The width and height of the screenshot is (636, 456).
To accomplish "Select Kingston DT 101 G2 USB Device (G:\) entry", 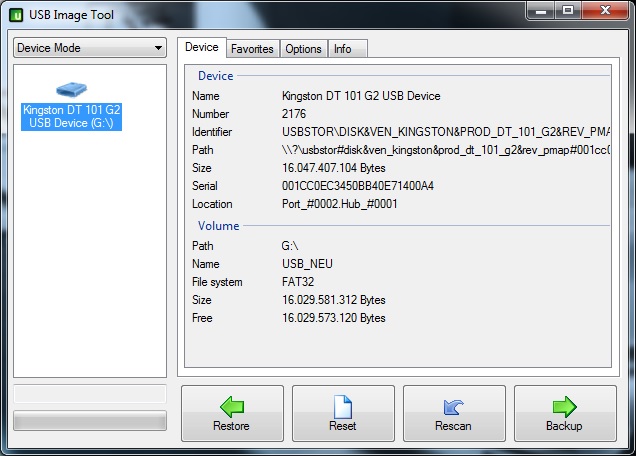I will click(71, 116).
